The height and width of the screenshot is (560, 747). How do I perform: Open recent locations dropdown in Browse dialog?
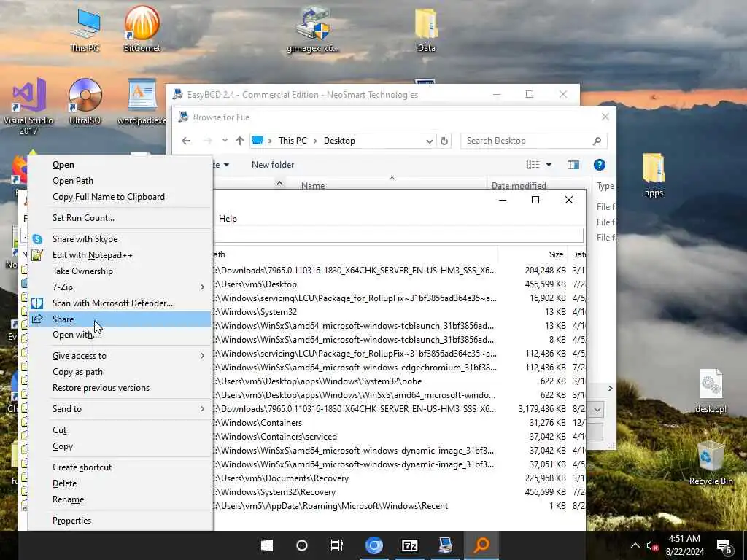(225, 141)
